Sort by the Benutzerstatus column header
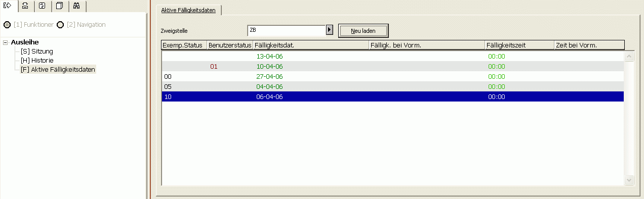Screen dimensions: 644x199 [230, 45]
